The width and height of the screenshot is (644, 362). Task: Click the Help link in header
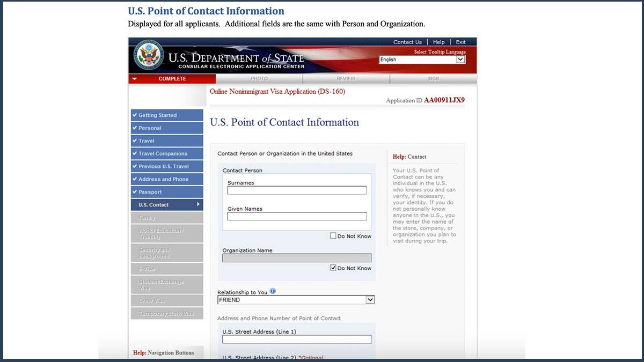tap(438, 42)
